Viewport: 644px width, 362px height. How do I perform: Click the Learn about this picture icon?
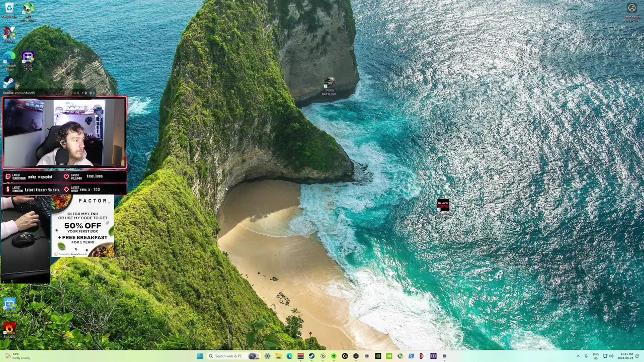click(632, 12)
